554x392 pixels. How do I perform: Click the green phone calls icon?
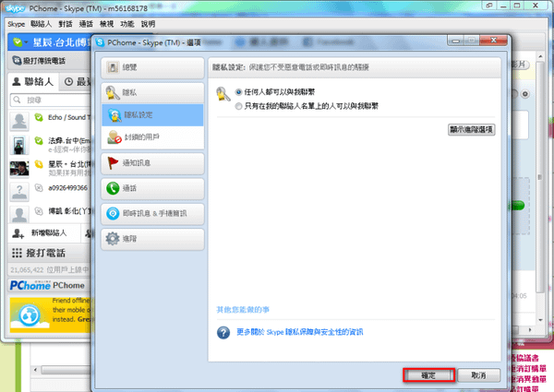click(113, 188)
